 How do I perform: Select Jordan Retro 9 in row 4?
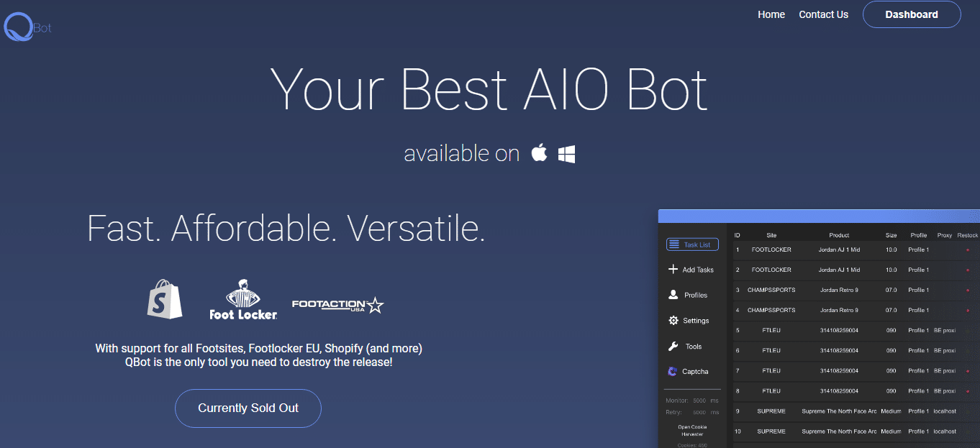839,311
